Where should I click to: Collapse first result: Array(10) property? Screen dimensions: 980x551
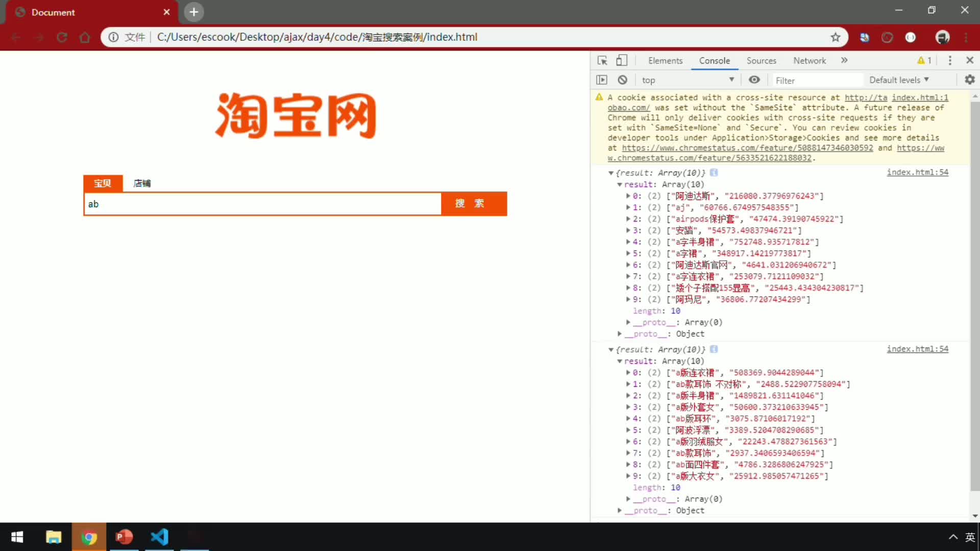[620, 185]
